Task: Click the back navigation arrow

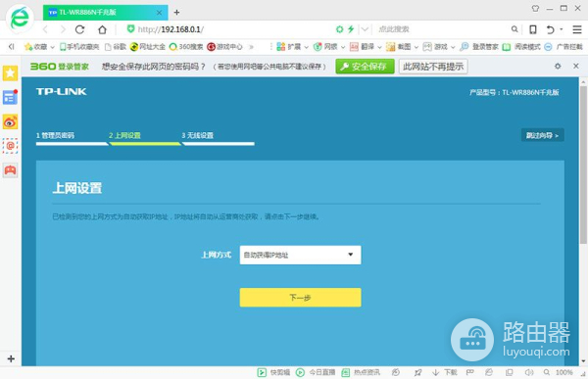Action: 45,29
